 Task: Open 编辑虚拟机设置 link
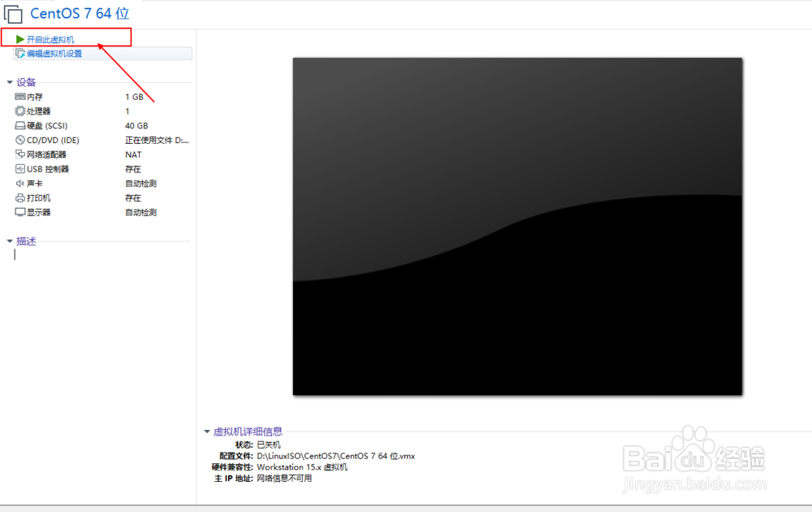tap(54, 54)
